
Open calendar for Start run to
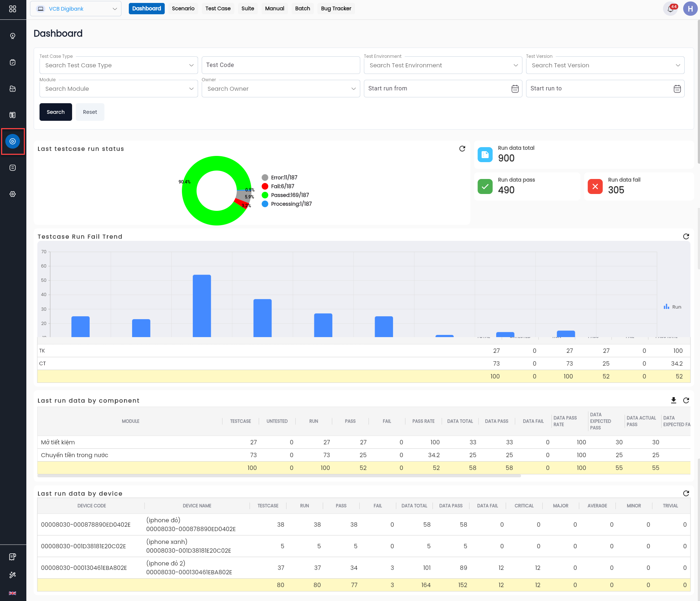[677, 89]
